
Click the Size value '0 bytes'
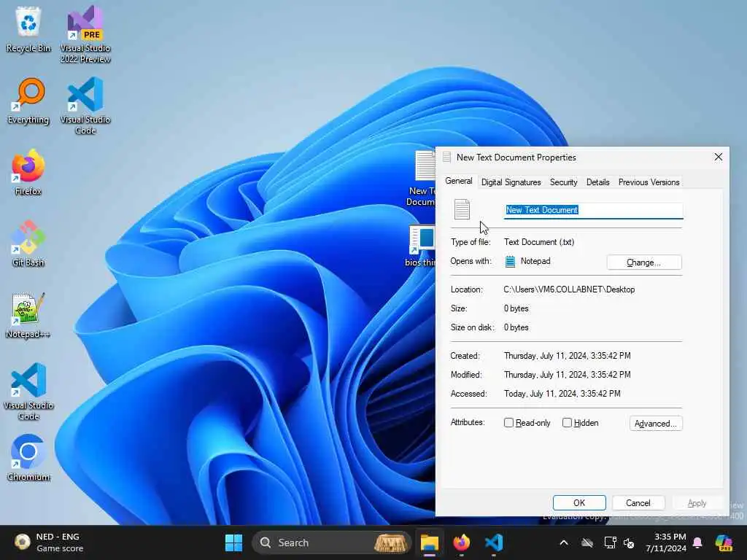516,308
